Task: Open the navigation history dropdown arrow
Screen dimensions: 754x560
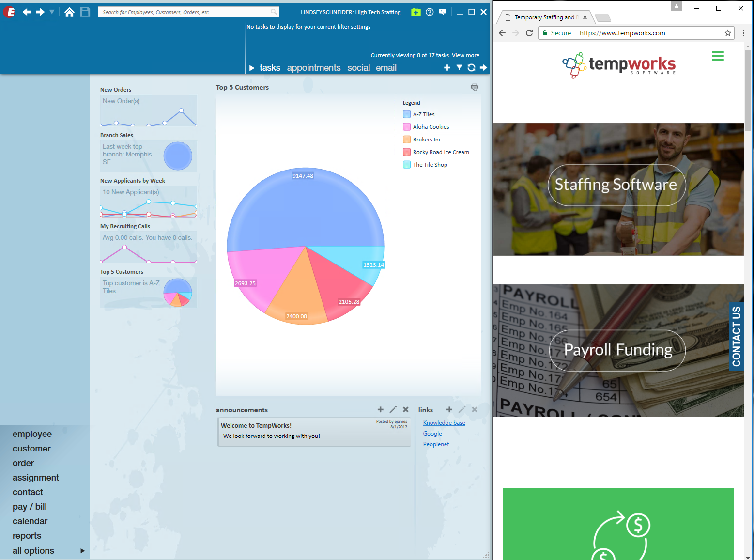Action: [52, 12]
